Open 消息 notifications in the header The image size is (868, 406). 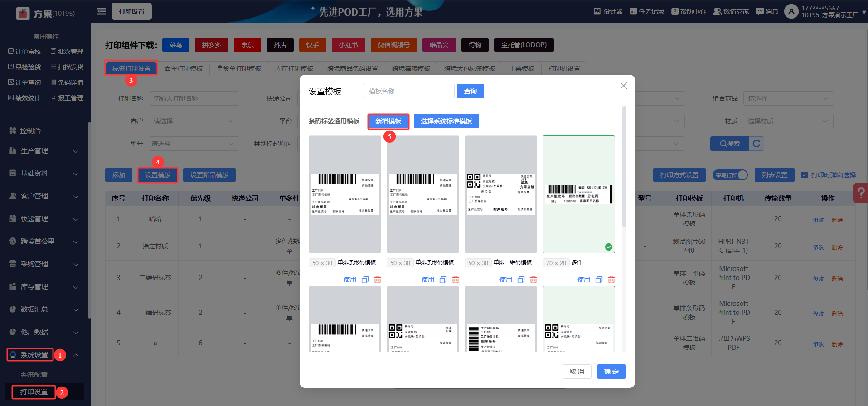pos(767,11)
